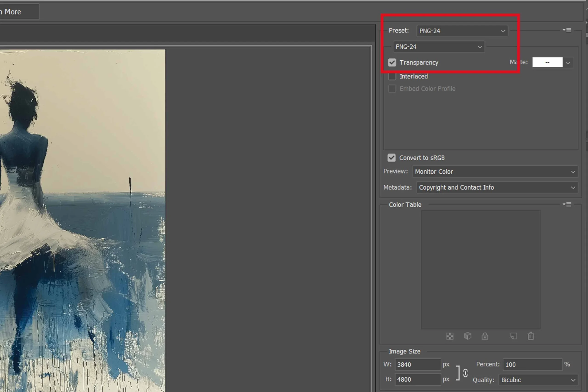Viewport: 588px width, 392px height.
Task: Click the lock color icon in Color Table
Action: tap(485, 336)
